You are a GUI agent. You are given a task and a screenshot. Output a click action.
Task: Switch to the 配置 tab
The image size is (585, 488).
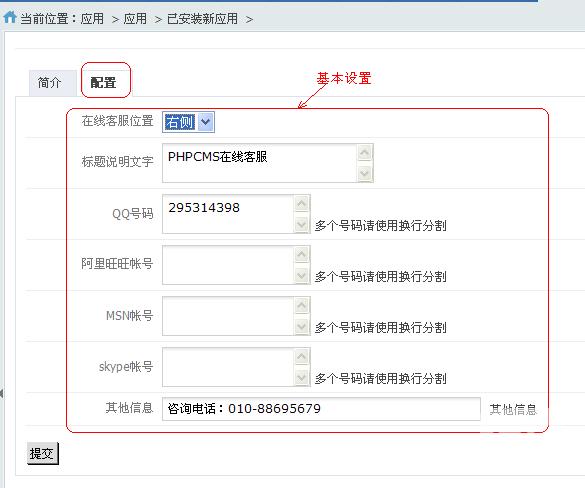103,83
